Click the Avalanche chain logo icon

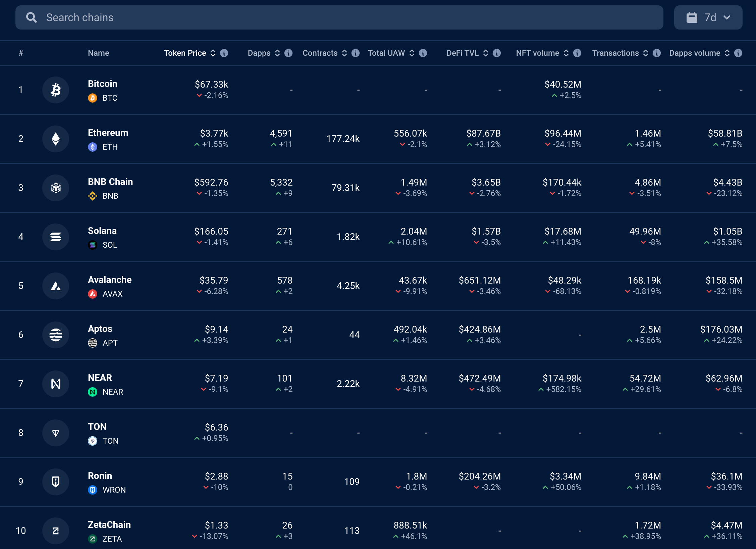click(x=56, y=286)
